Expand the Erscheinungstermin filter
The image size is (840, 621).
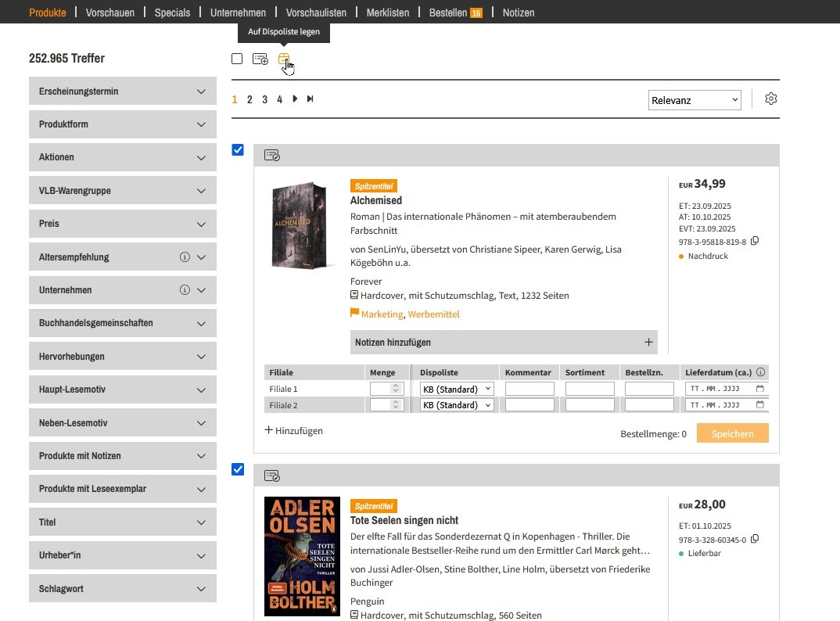(x=122, y=92)
